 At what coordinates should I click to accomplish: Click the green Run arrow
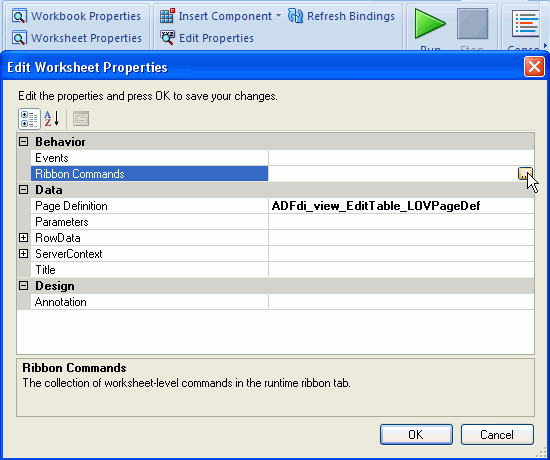[x=430, y=24]
